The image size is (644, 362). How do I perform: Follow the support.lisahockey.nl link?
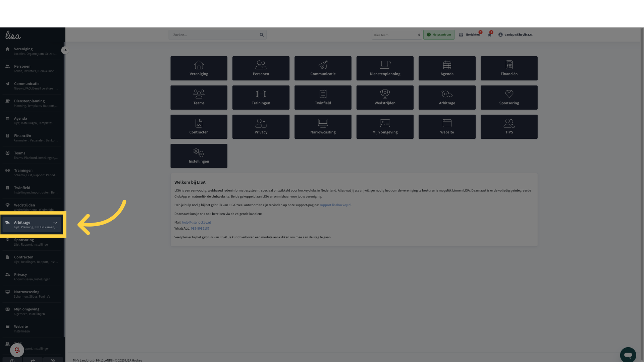point(335,205)
